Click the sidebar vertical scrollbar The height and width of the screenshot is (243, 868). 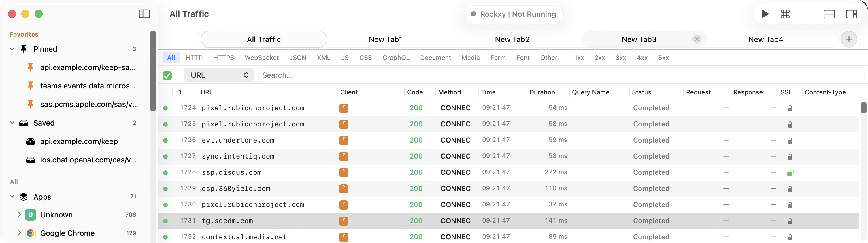[153, 71]
